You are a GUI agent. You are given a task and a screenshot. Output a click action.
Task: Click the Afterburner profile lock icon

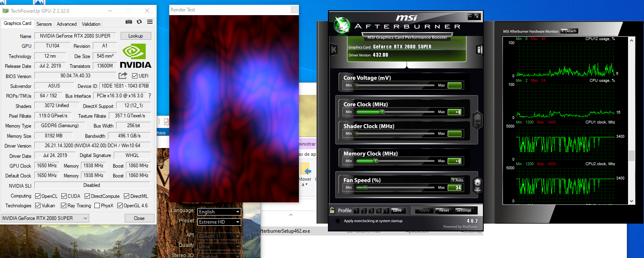(x=332, y=210)
